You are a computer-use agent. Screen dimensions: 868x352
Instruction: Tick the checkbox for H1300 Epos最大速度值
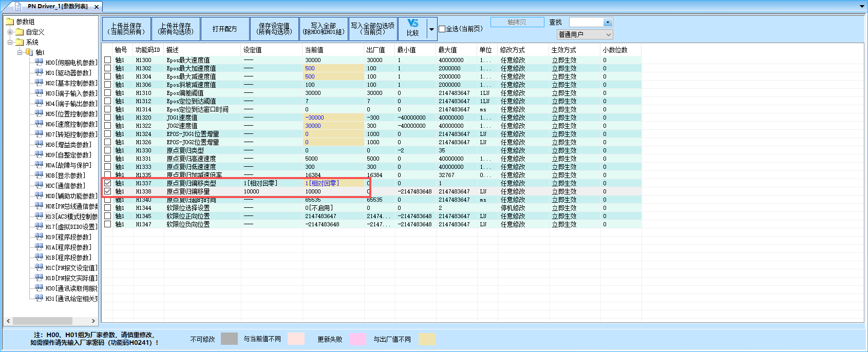108,60
